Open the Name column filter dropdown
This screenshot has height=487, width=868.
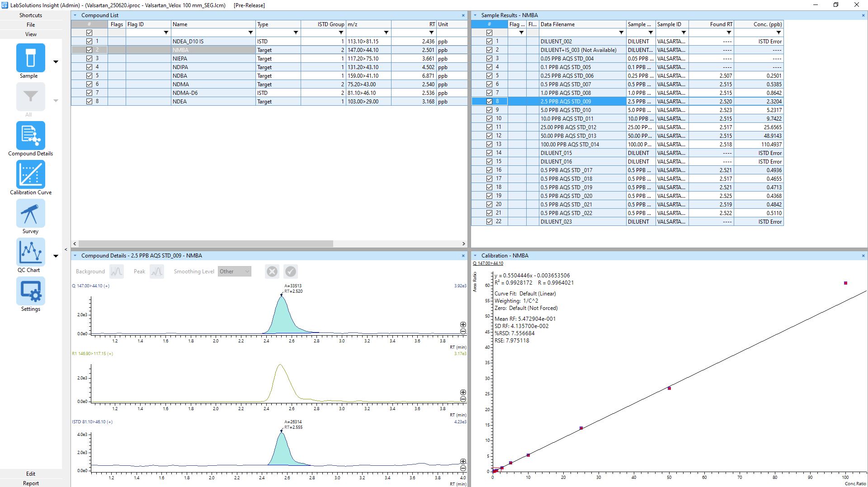click(250, 33)
